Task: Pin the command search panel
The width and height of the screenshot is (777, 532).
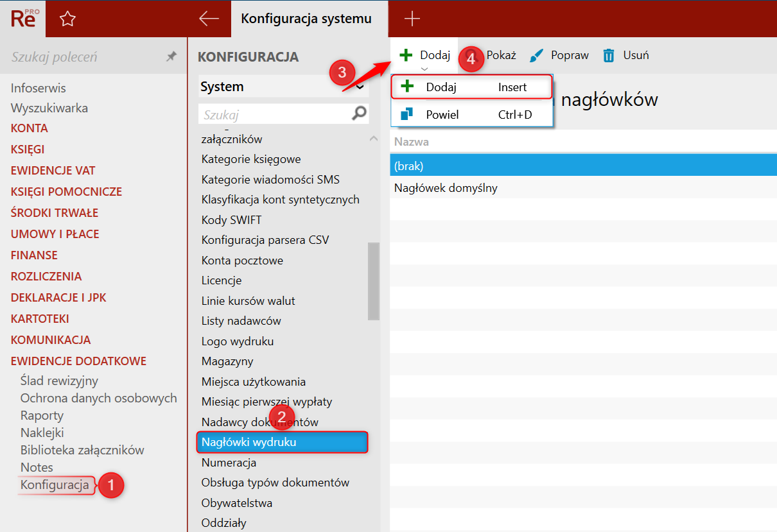Action: click(171, 57)
